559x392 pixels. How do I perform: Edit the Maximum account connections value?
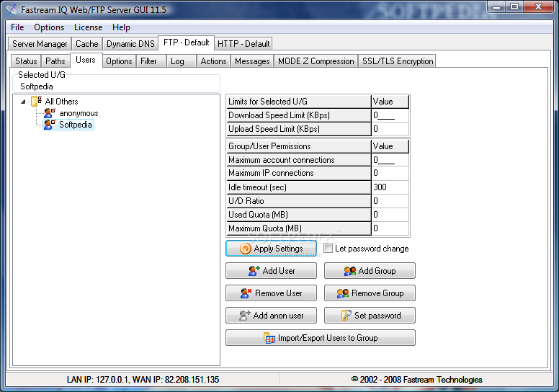point(390,160)
